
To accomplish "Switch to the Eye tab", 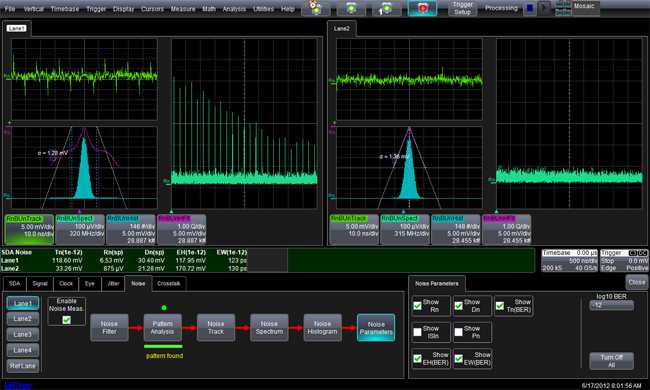I will 90,284.
